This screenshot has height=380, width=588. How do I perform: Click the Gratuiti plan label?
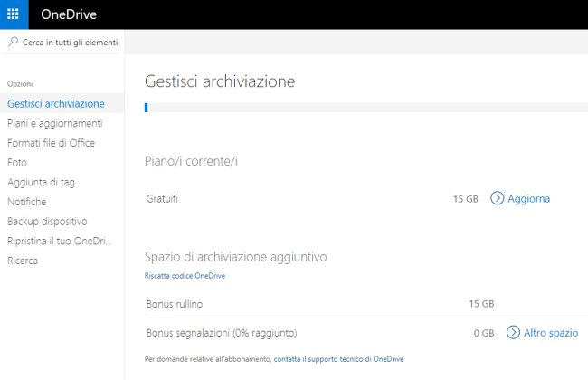(162, 198)
